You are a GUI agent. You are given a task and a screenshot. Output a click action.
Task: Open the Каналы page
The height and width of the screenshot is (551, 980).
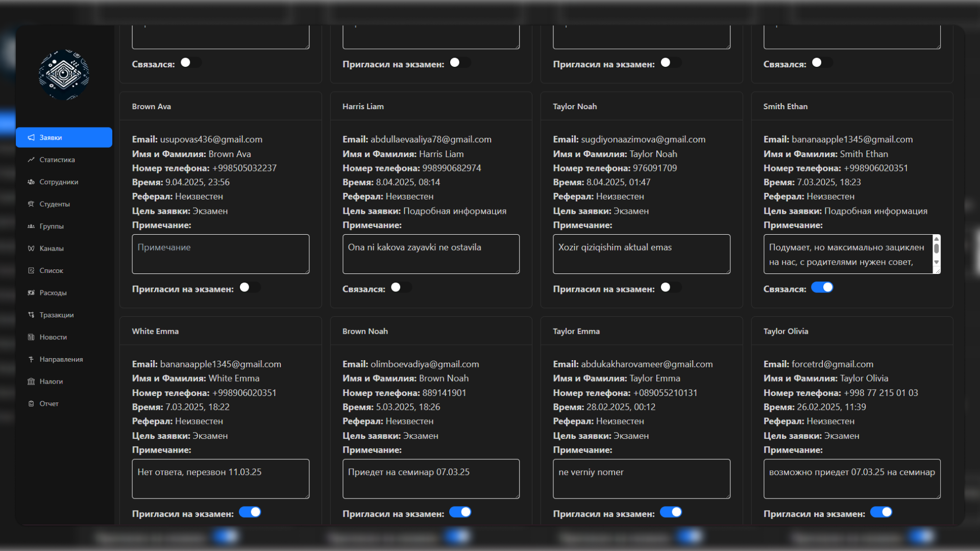(x=64, y=248)
